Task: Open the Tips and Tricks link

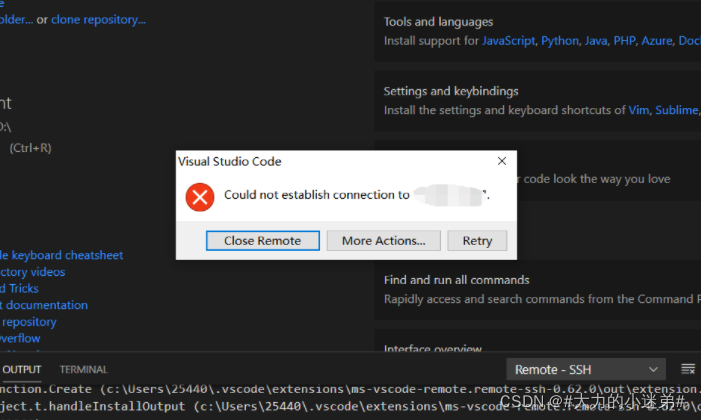Action: pyautogui.click(x=19, y=288)
